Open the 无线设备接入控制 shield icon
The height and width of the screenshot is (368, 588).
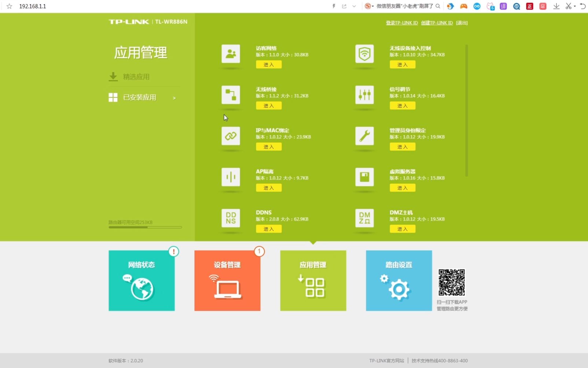pyautogui.click(x=364, y=54)
